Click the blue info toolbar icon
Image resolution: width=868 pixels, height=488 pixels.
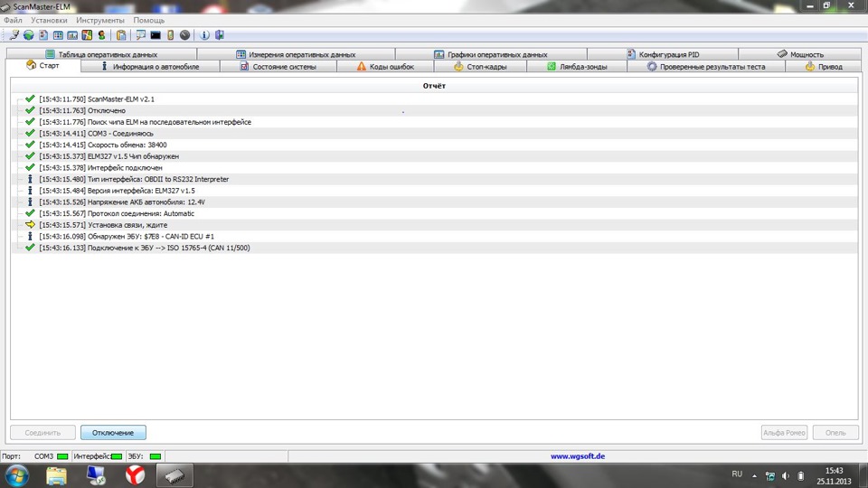204,35
